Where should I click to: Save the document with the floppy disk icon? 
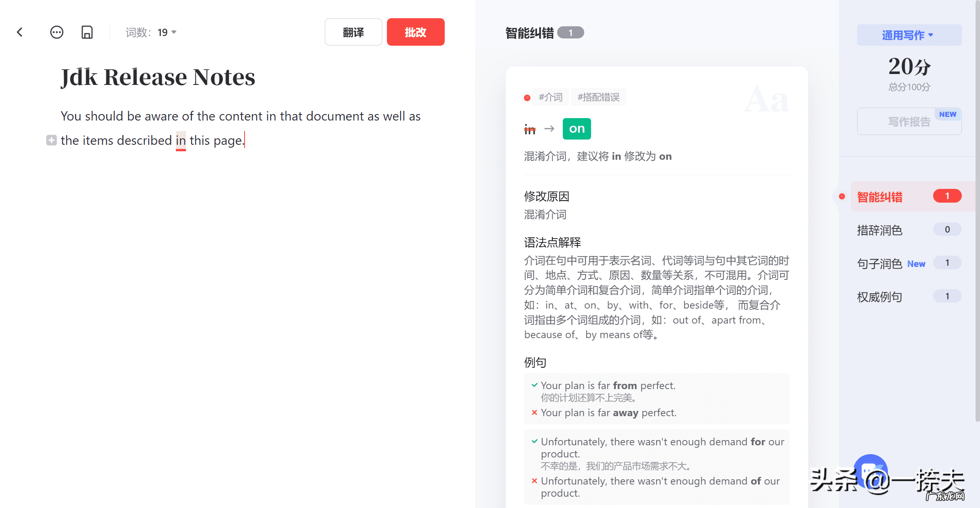pos(87,32)
